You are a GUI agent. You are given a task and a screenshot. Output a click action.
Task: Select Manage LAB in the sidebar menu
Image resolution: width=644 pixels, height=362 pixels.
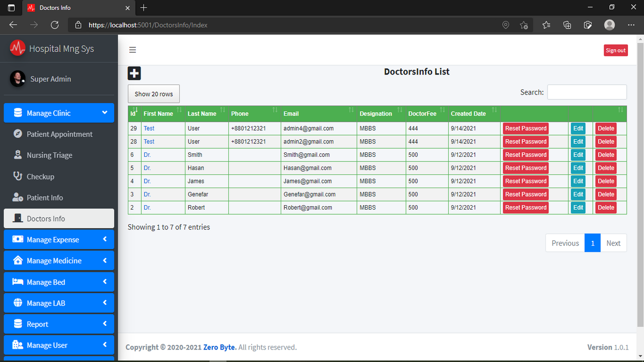click(59, 303)
